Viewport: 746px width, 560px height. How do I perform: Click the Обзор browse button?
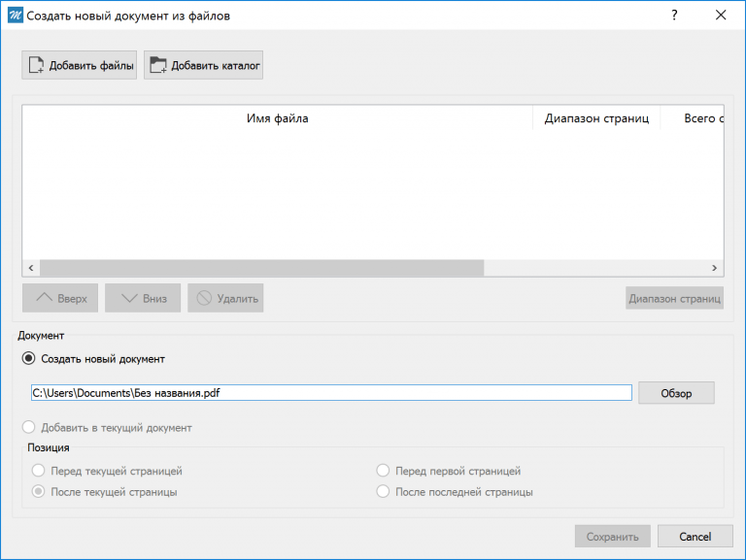(x=676, y=393)
